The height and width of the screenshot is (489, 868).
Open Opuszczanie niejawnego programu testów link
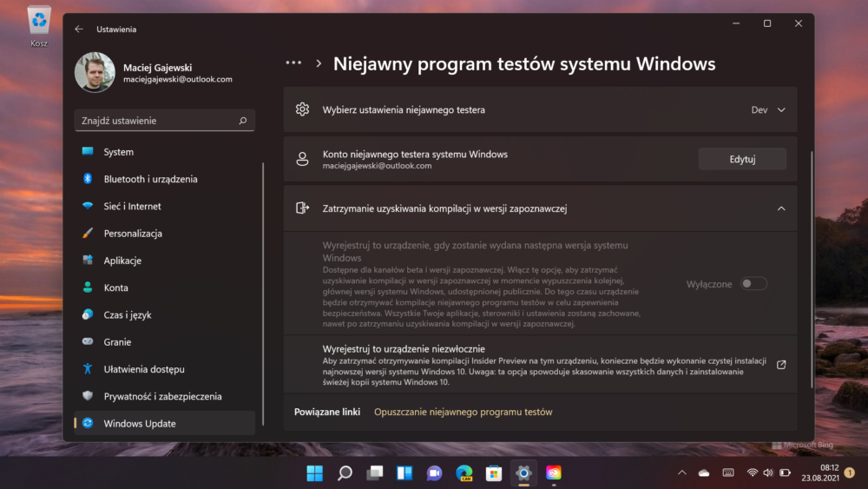tap(463, 412)
